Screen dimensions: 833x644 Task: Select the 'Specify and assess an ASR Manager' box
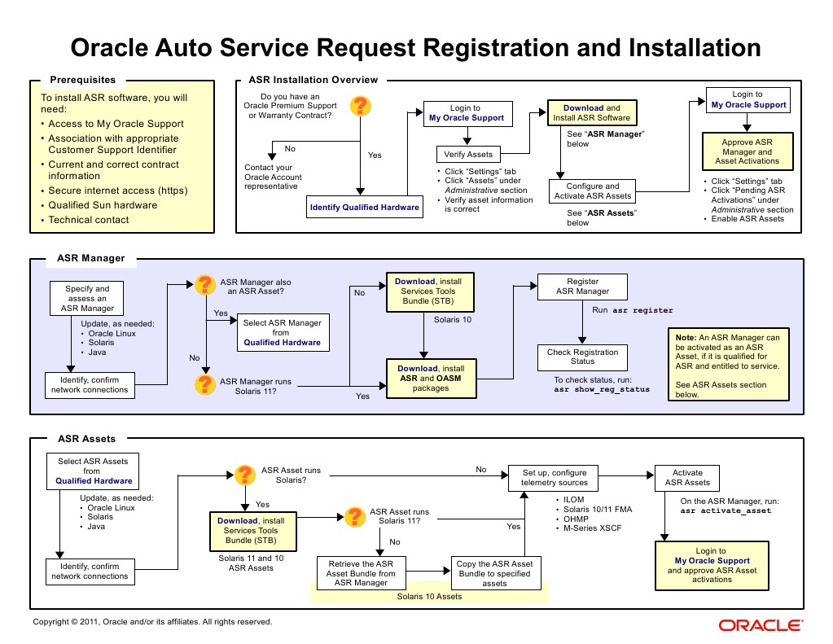coord(86,299)
